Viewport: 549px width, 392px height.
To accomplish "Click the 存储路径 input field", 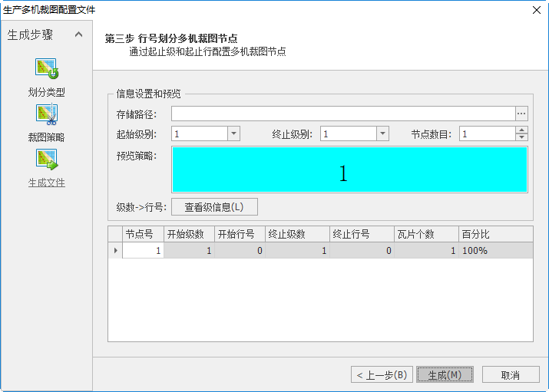I will coord(342,114).
